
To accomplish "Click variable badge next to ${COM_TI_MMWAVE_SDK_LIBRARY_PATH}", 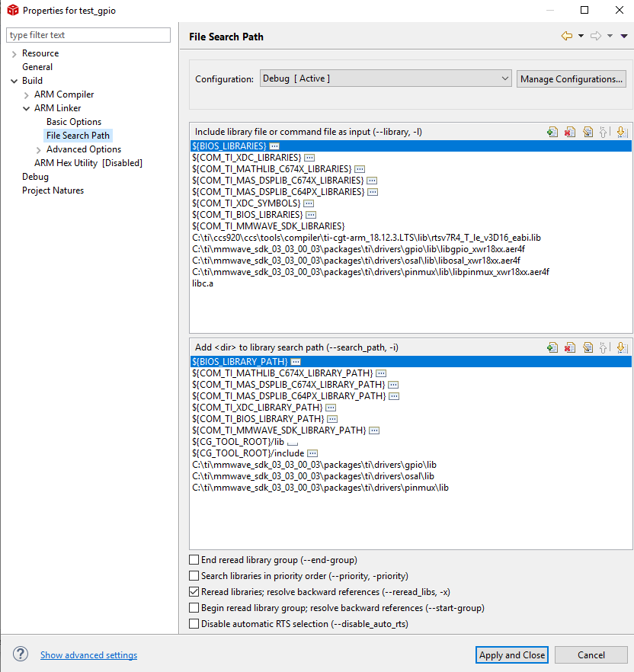I will [x=374, y=430].
